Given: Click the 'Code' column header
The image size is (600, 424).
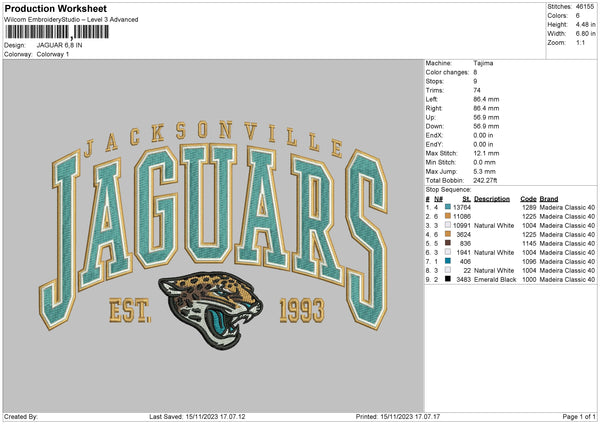Looking at the screenshot, I should click(528, 199).
